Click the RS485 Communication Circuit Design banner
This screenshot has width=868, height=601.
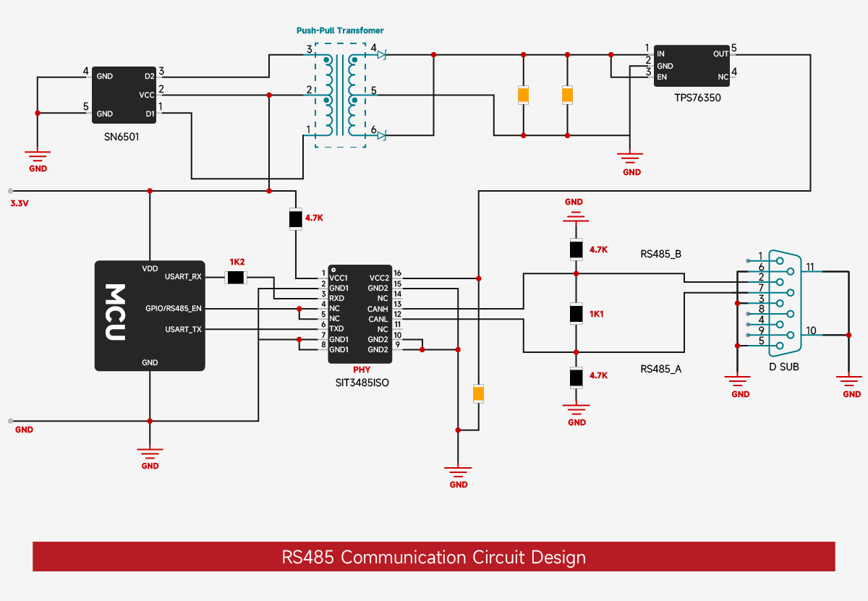click(434, 557)
